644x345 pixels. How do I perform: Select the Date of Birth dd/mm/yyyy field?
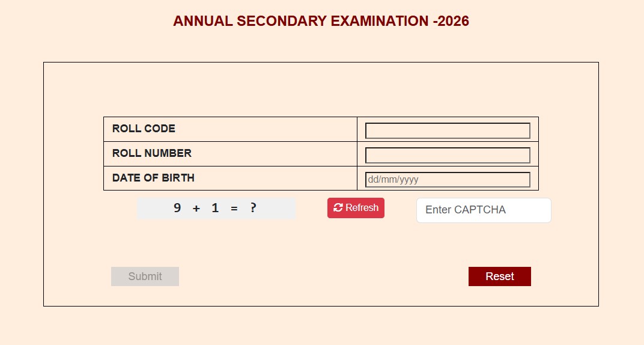448,180
